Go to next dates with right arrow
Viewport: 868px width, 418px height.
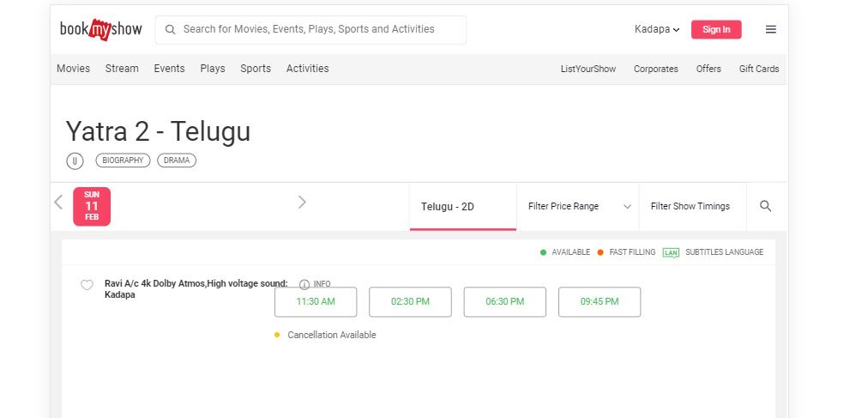pyautogui.click(x=302, y=203)
